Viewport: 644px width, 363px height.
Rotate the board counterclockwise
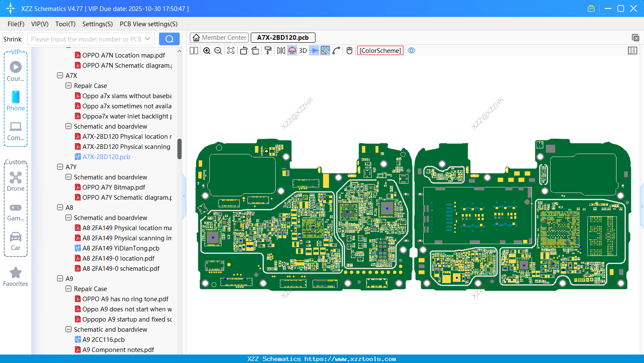244,51
